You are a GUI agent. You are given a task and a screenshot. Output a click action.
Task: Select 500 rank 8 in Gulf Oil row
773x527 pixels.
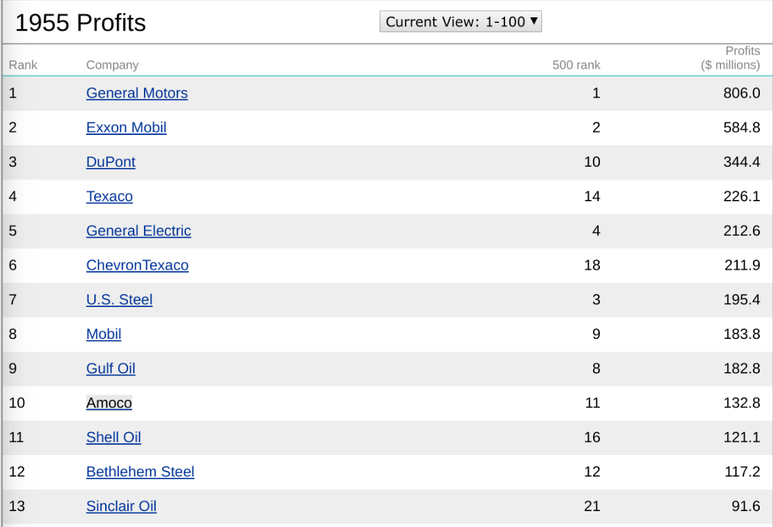click(596, 369)
